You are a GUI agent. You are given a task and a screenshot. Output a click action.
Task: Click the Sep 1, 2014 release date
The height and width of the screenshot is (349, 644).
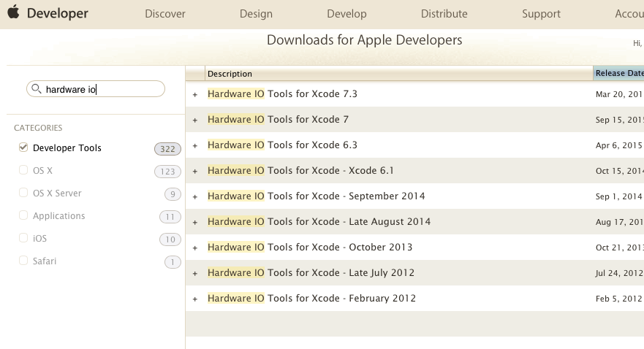618,196
